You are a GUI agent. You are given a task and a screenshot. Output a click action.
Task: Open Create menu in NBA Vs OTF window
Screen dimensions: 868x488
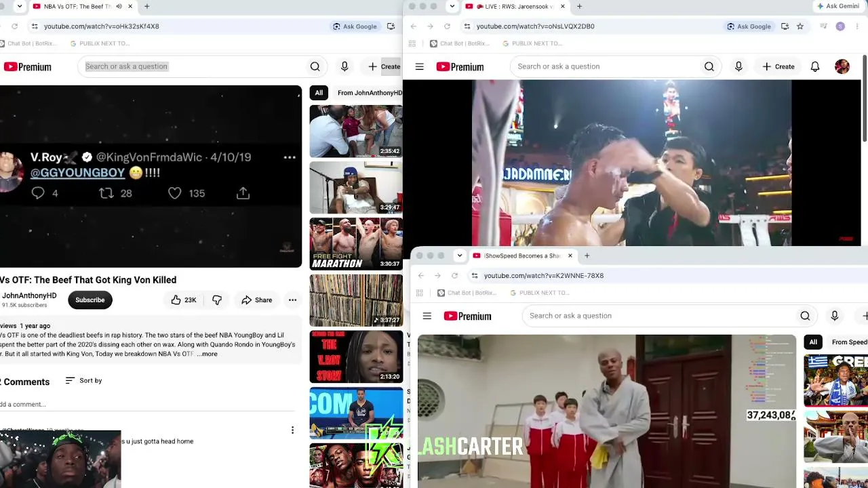[x=384, y=66]
